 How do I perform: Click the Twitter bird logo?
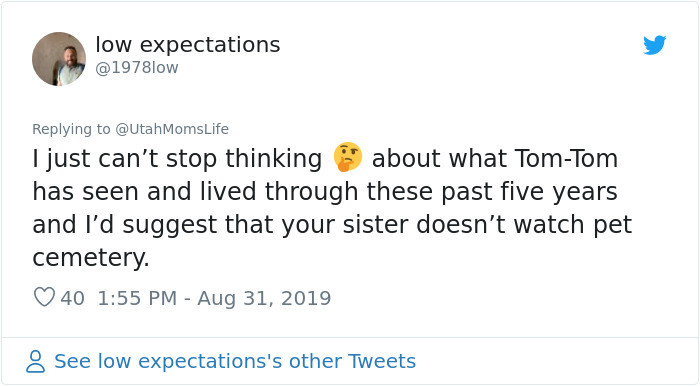pos(654,45)
